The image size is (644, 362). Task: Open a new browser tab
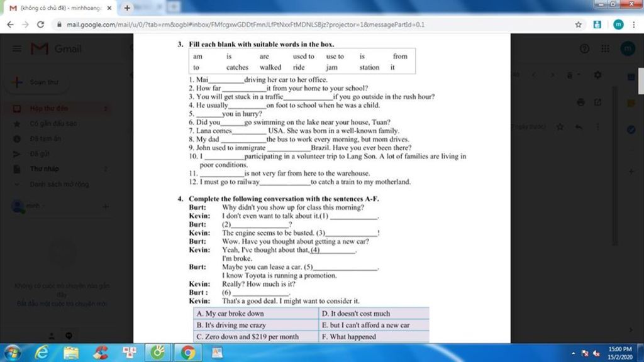tap(127, 8)
